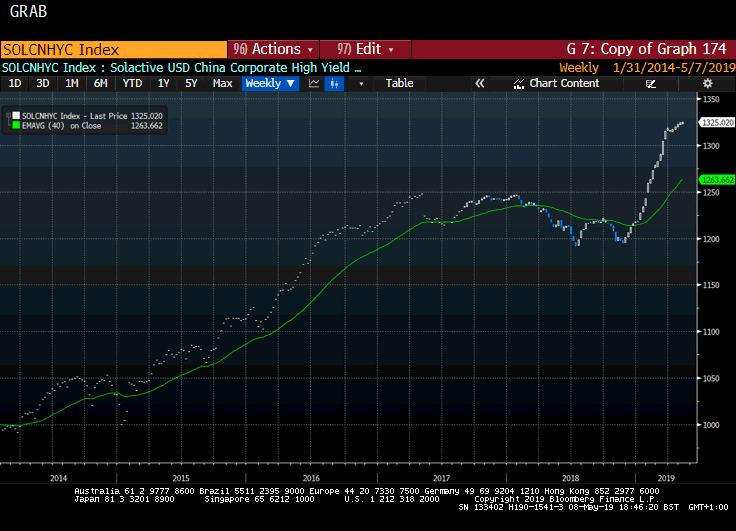Click the Table view button
Viewport: 736px width, 531px height.
[x=399, y=84]
